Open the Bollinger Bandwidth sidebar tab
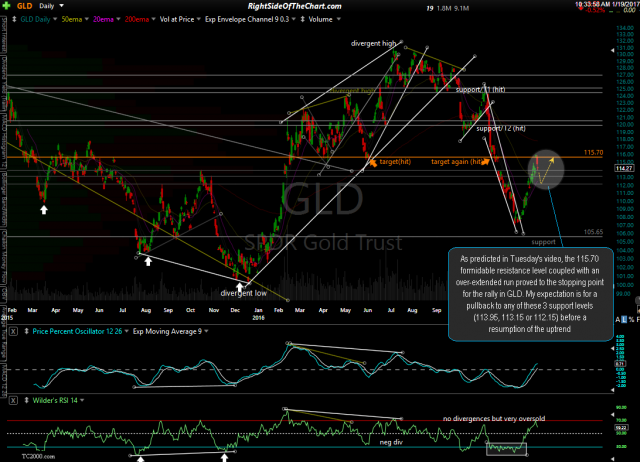640x462 pixels. click(x=4, y=200)
